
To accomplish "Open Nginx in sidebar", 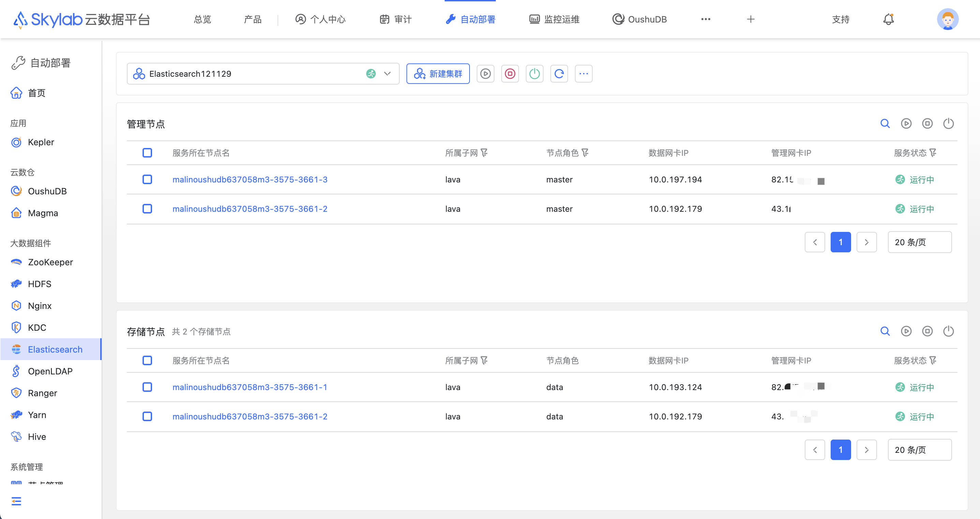I will pyautogui.click(x=51, y=306).
